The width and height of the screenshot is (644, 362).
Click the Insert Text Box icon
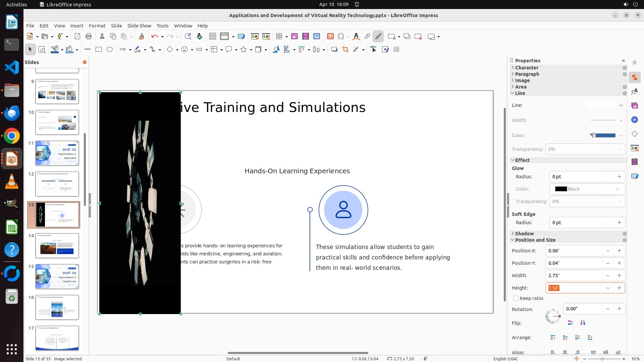click(x=330, y=37)
